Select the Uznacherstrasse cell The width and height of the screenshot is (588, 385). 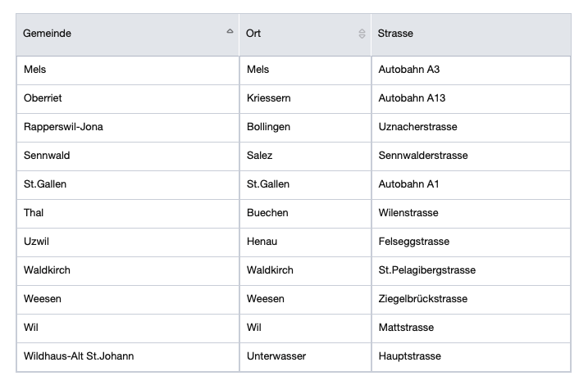417,127
